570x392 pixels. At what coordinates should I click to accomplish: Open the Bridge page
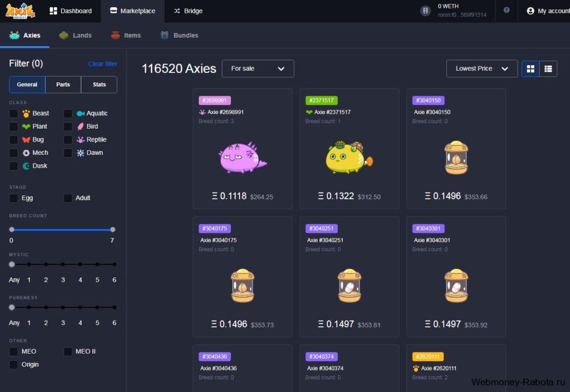[188, 11]
